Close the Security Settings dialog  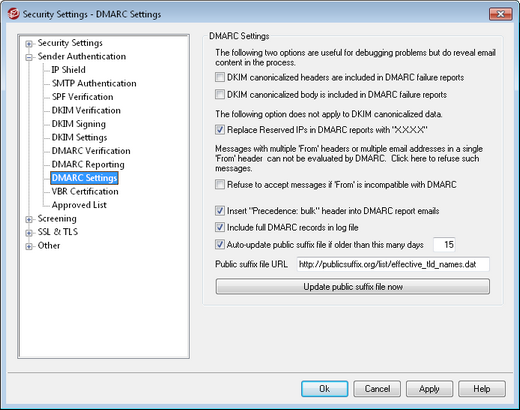click(x=500, y=14)
